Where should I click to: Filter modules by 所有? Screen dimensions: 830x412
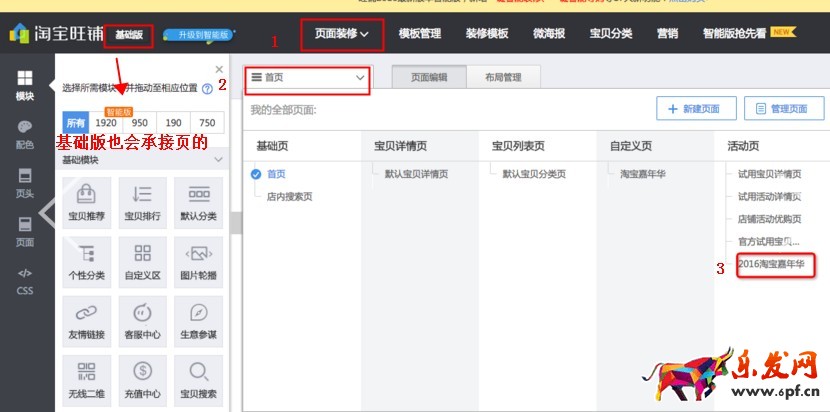[x=76, y=123]
